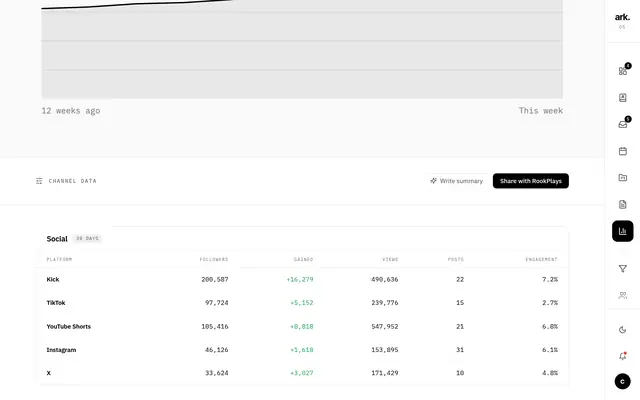Select the X platform row
The image size is (640, 400).
coord(302,373)
